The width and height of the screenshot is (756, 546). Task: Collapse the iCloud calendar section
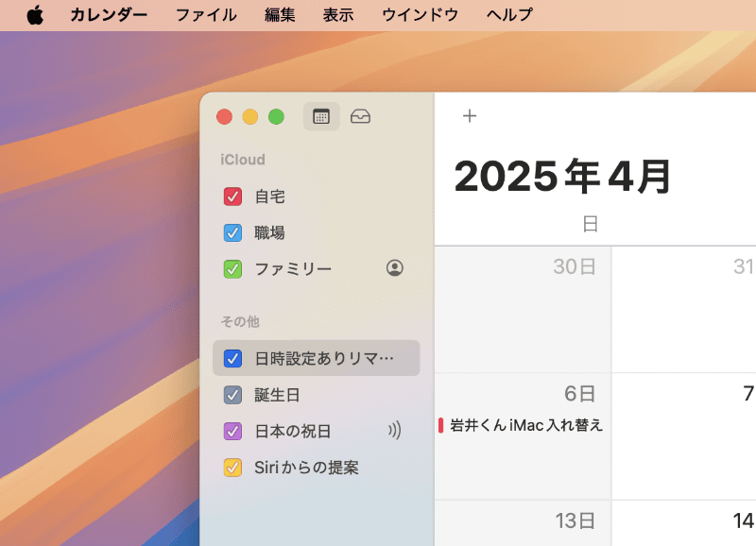[x=243, y=160]
